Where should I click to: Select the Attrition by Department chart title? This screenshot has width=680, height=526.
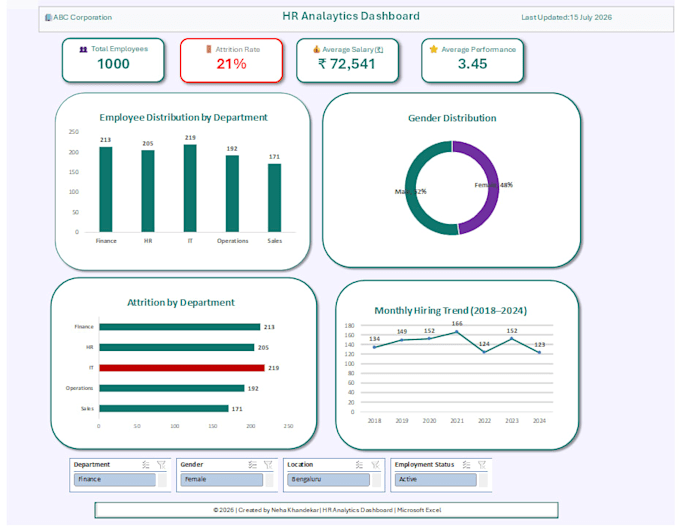(181, 303)
